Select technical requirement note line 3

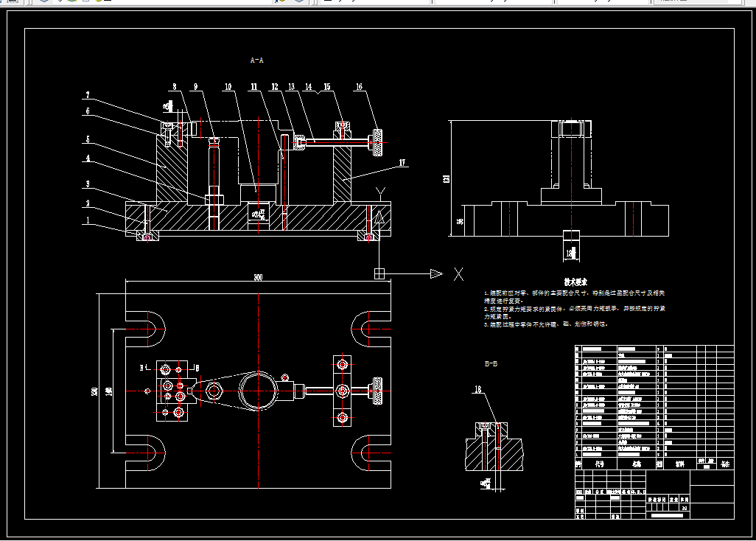[546, 324]
